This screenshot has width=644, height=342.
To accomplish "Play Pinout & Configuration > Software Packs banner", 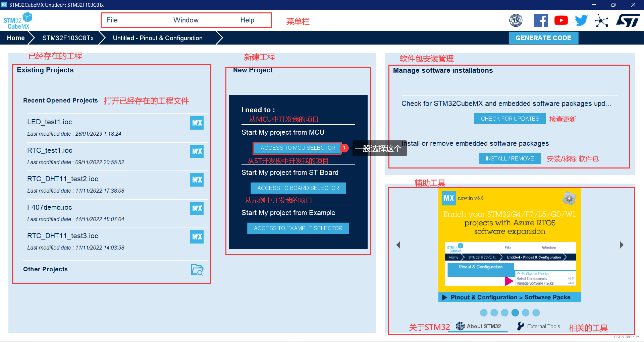I will click(x=509, y=297).
